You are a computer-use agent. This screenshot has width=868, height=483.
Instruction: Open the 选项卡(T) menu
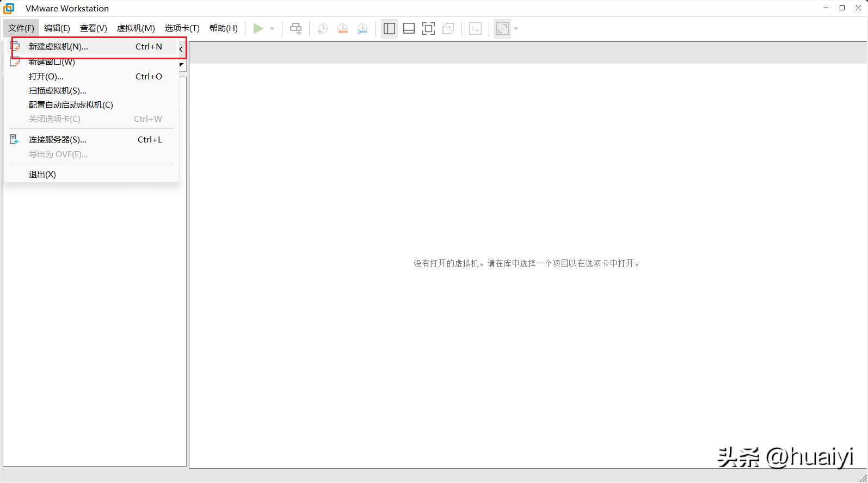pos(182,28)
